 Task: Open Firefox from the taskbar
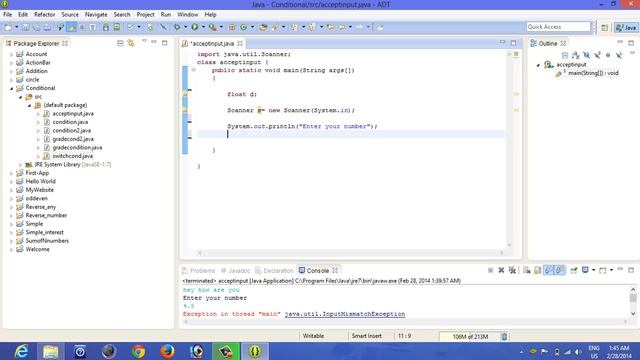tap(167, 351)
